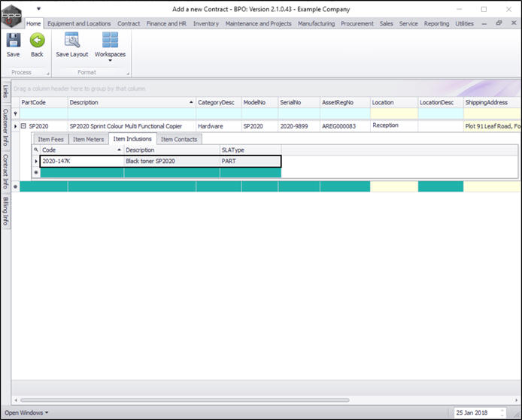
Task: Open the Reporting ribbon tab
Action: tap(436, 23)
